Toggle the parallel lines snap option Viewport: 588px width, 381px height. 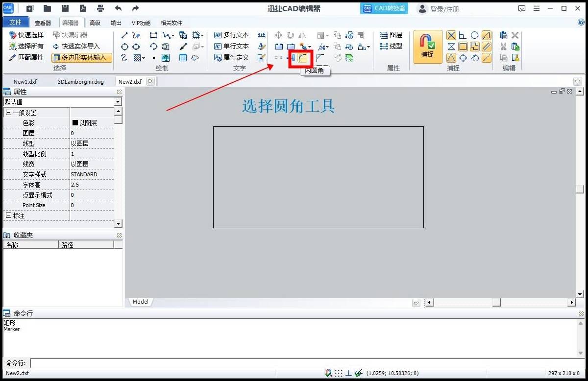pos(487,47)
